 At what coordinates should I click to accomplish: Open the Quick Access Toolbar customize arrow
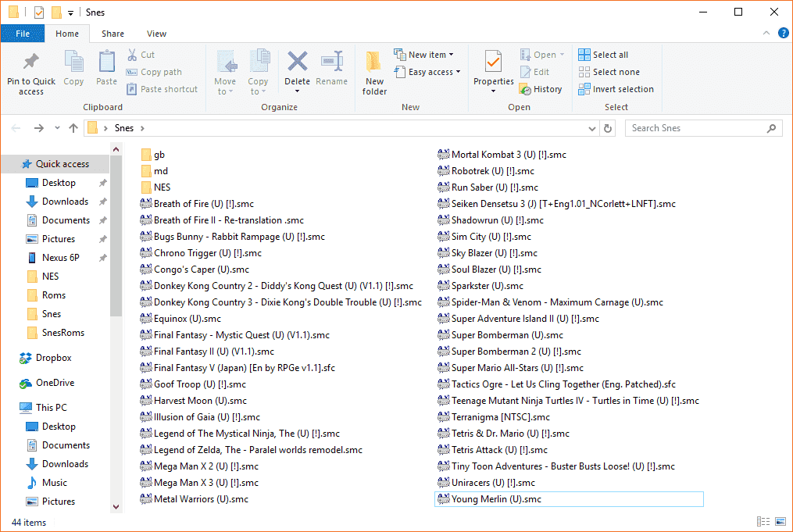point(71,12)
